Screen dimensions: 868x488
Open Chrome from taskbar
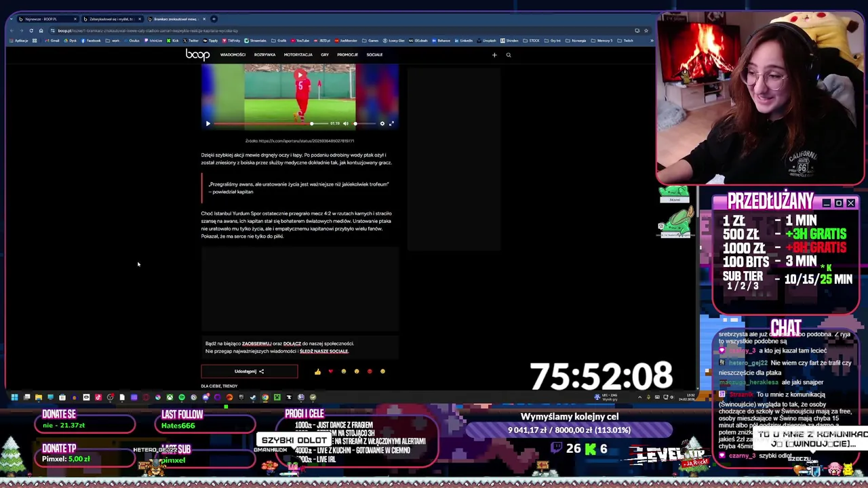[x=265, y=397]
